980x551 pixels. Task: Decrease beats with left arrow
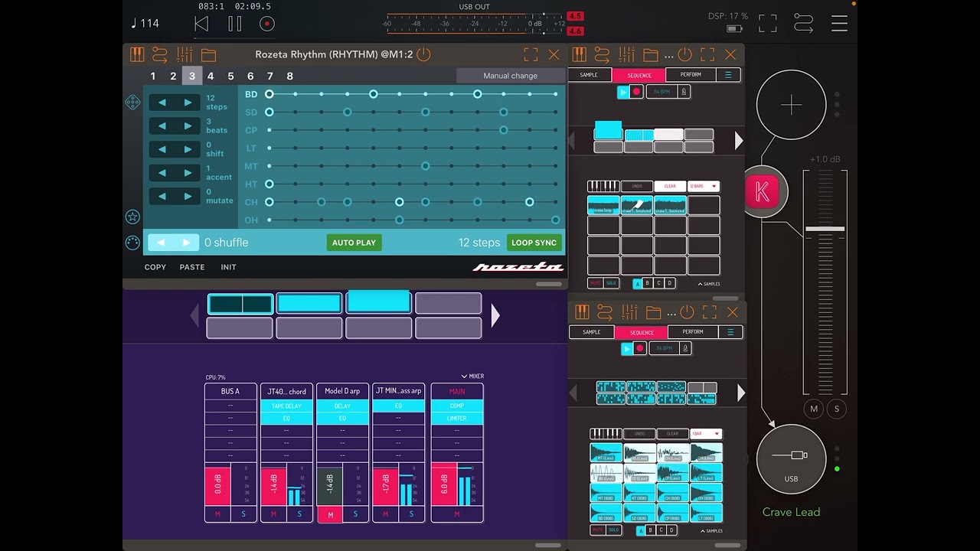pyautogui.click(x=162, y=126)
